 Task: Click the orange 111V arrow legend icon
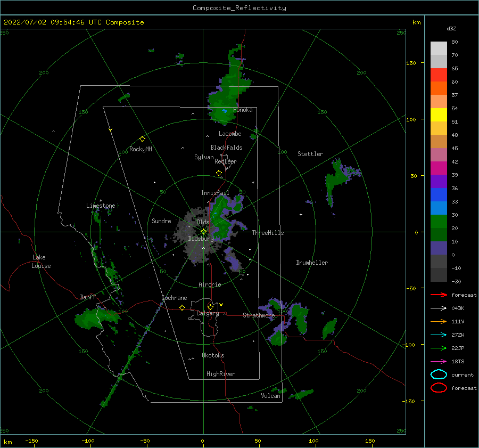pos(439,321)
